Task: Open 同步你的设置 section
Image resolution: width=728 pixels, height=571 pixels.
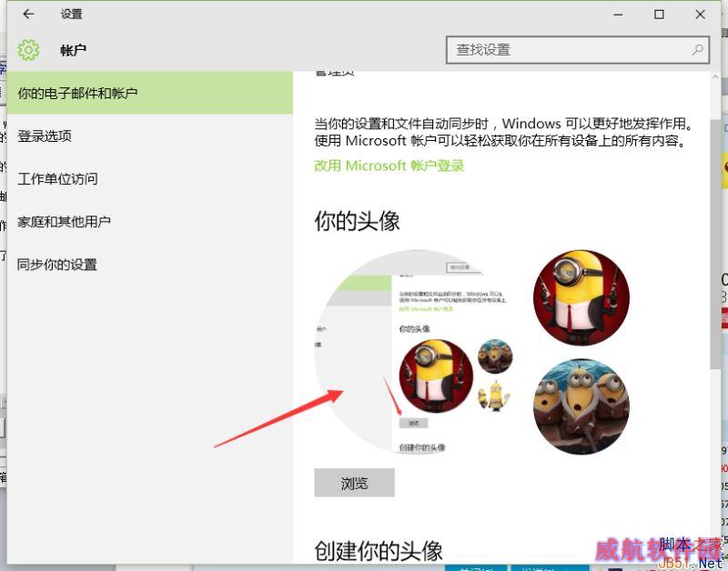Action: pos(150,265)
